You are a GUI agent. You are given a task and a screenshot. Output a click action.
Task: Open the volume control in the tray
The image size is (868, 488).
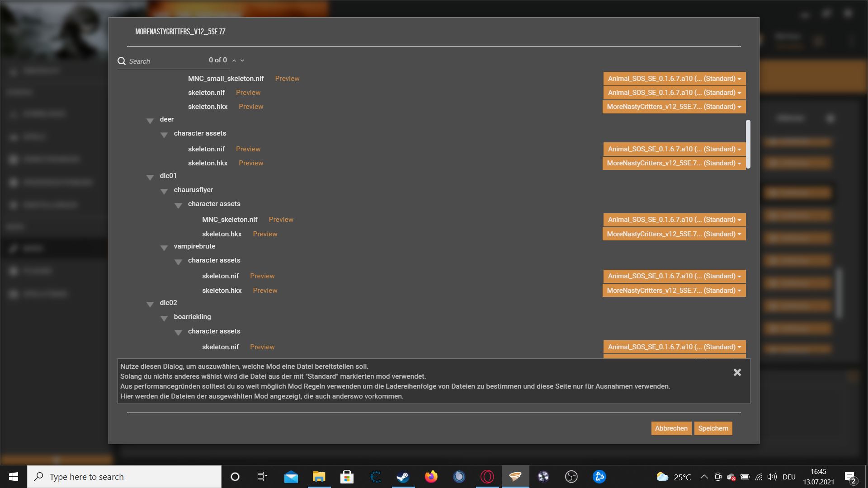772,477
